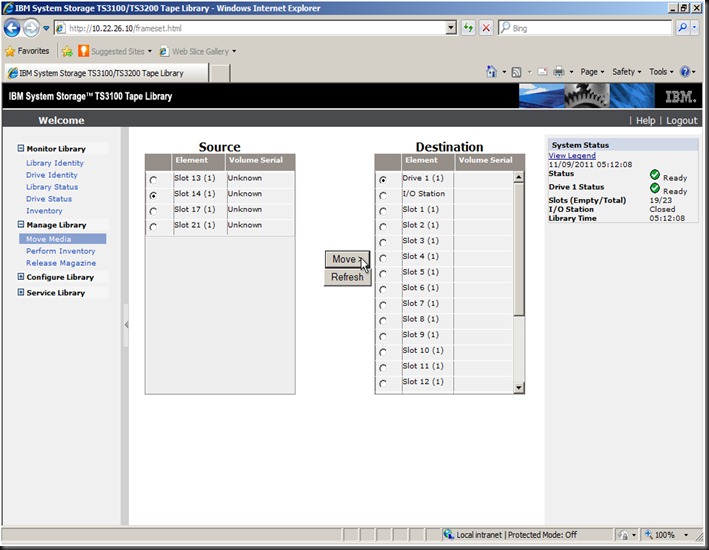Click the destination list scrollbar thumb
Screen dimensions: 709x550
click(x=519, y=249)
